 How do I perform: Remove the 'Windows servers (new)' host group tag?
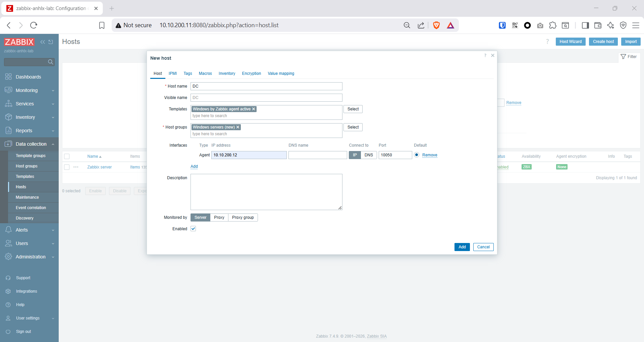tap(238, 127)
